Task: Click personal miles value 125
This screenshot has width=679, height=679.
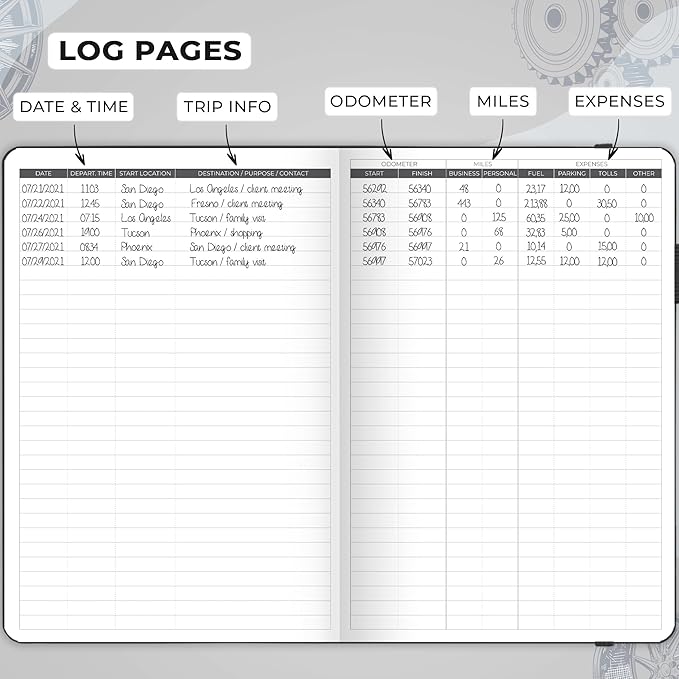Action: click(499, 217)
